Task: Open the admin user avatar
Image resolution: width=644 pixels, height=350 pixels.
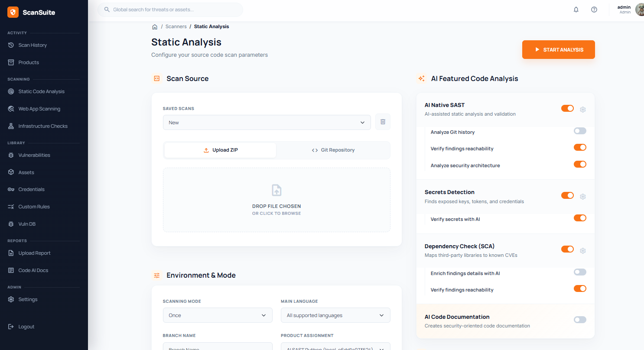Action: coord(640,10)
